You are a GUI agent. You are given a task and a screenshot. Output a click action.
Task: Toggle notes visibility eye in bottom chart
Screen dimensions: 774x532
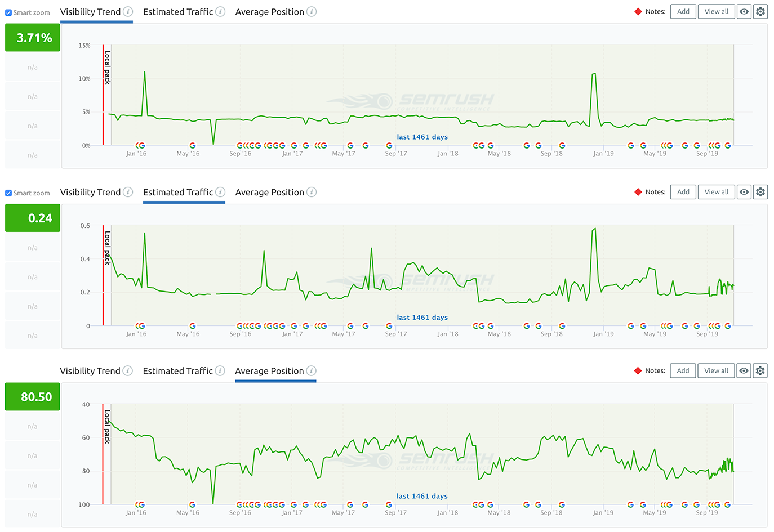coord(744,370)
